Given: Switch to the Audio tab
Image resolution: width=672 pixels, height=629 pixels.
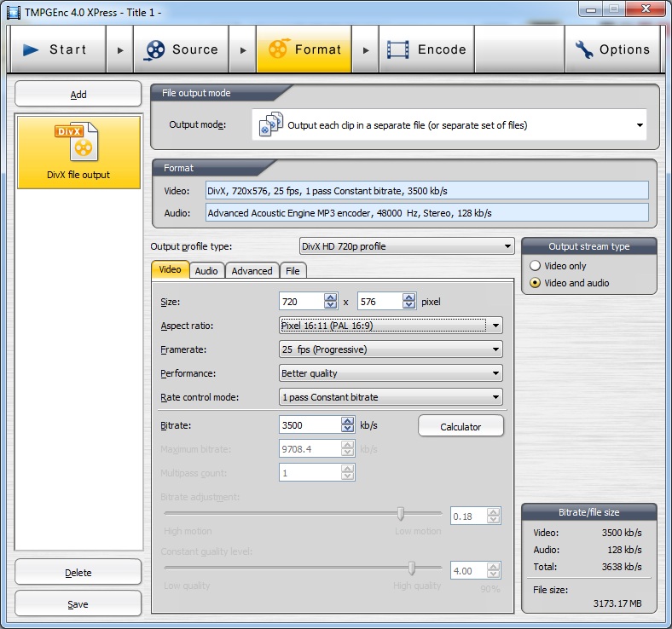Looking at the screenshot, I should point(206,271).
